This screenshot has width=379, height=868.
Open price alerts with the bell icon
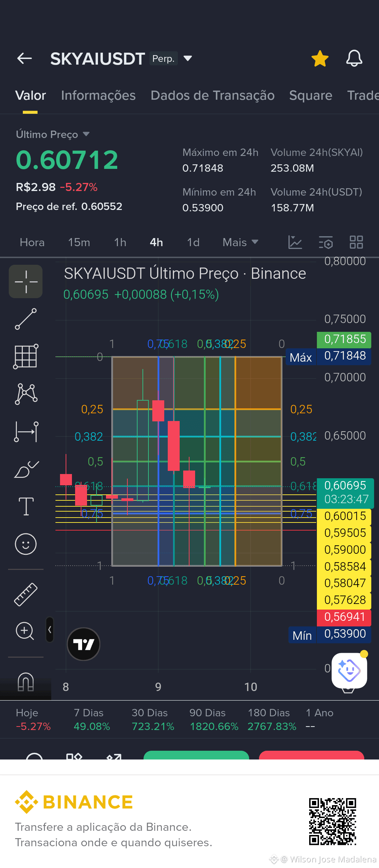pyautogui.click(x=354, y=58)
